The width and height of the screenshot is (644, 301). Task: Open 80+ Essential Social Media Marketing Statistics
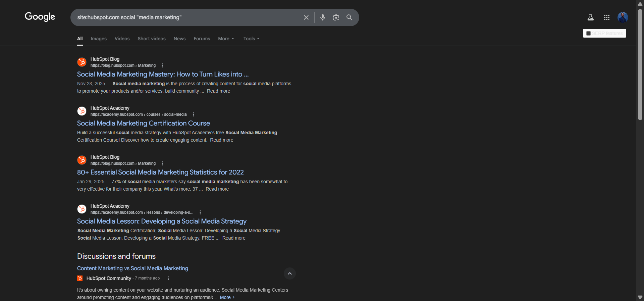(160, 172)
